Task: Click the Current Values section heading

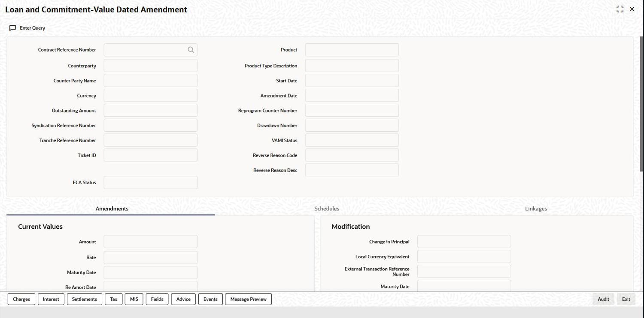Action: 40,227
